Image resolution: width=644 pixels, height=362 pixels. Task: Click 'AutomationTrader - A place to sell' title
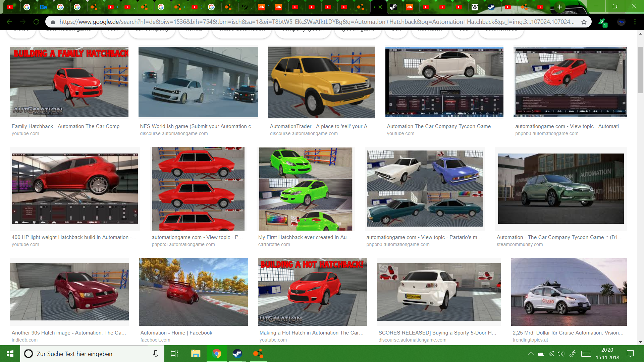pos(321,126)
